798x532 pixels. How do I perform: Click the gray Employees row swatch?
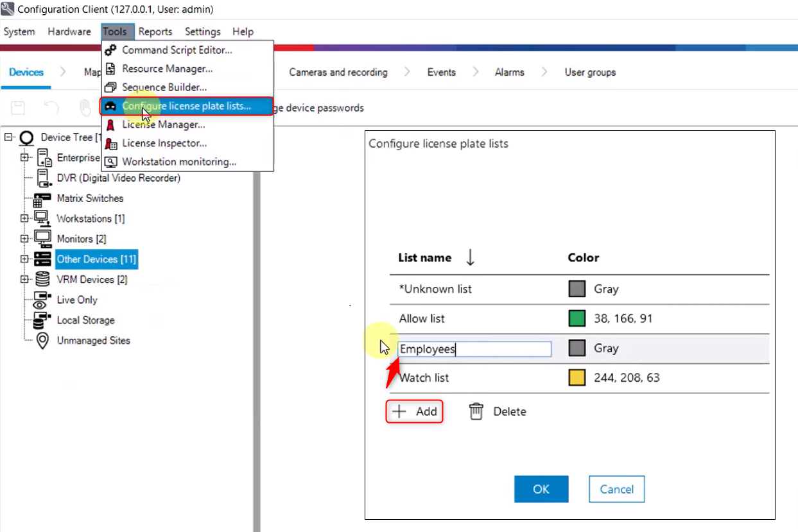tap(577, 348)
